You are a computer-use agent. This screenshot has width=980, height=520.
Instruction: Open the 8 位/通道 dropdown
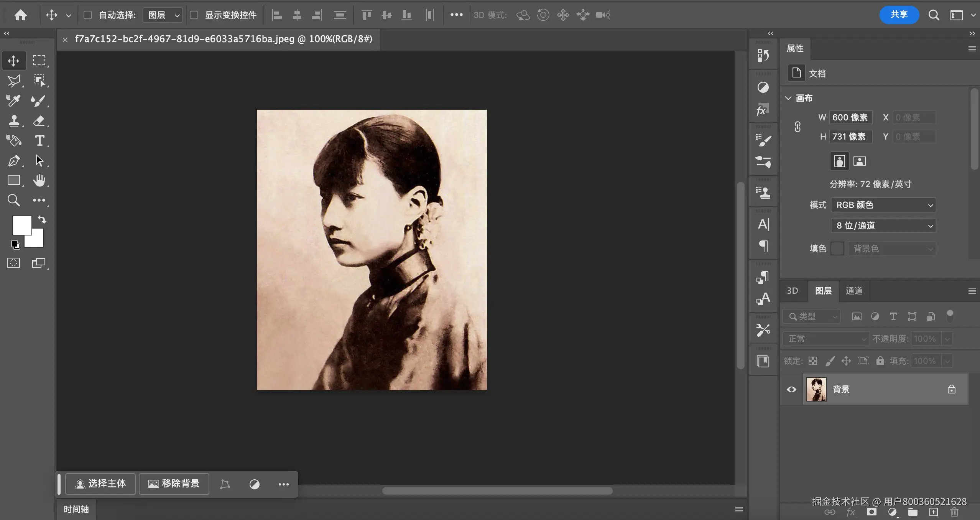click(x=883, y=225)
